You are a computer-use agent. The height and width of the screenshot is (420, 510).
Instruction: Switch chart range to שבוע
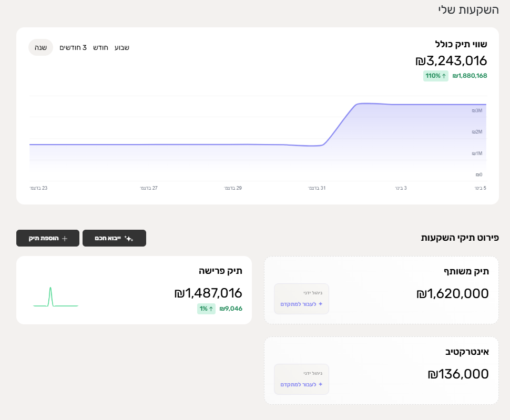click(122, 47)
